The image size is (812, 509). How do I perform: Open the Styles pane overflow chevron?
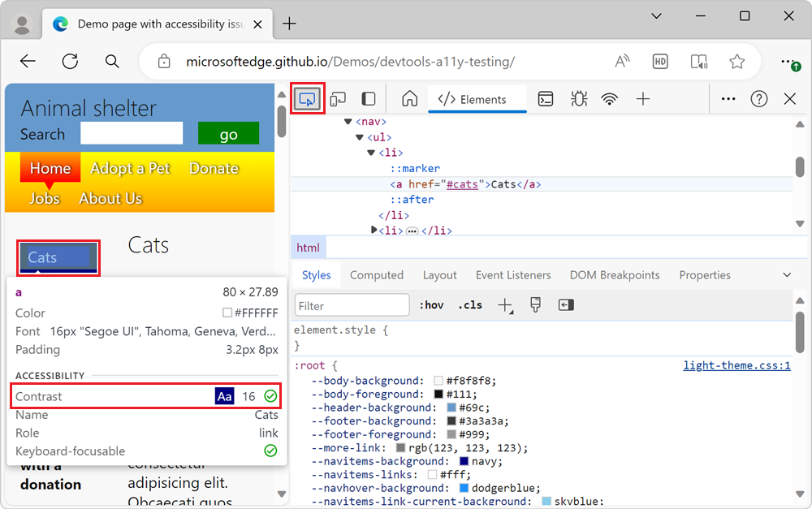tap(786, 274)
